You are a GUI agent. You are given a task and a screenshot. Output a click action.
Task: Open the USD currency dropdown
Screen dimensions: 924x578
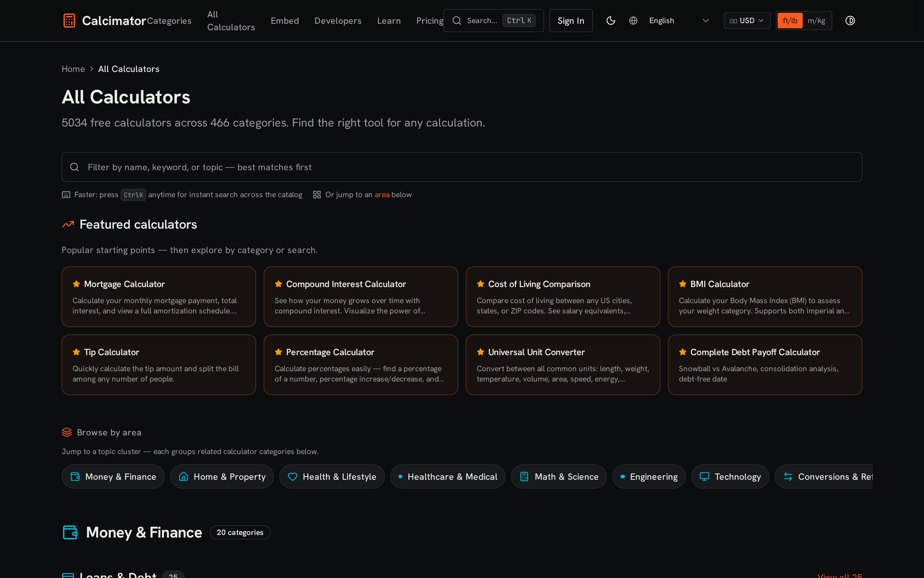tap(747, 21)
